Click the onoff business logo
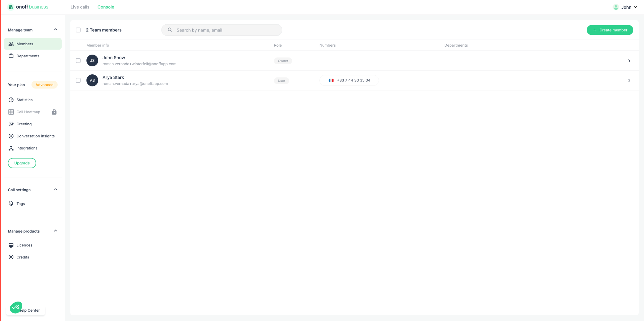644x321 pixels. click(28, 7)
